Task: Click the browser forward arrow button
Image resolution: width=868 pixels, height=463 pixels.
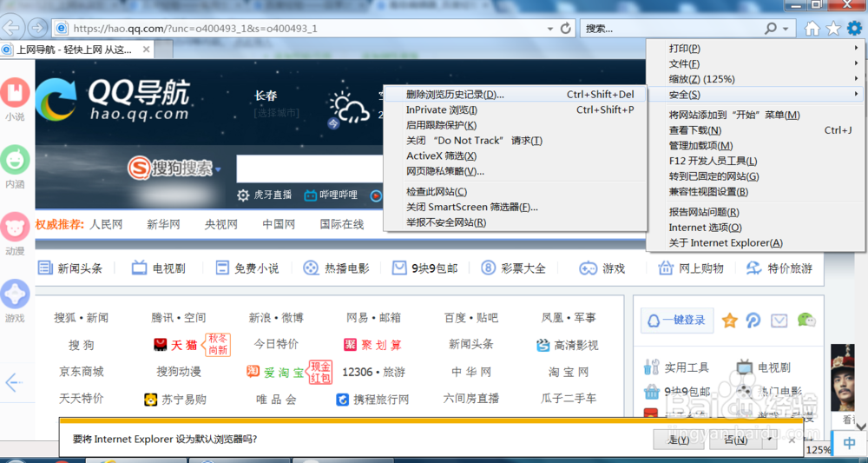Action: point(37,28)
